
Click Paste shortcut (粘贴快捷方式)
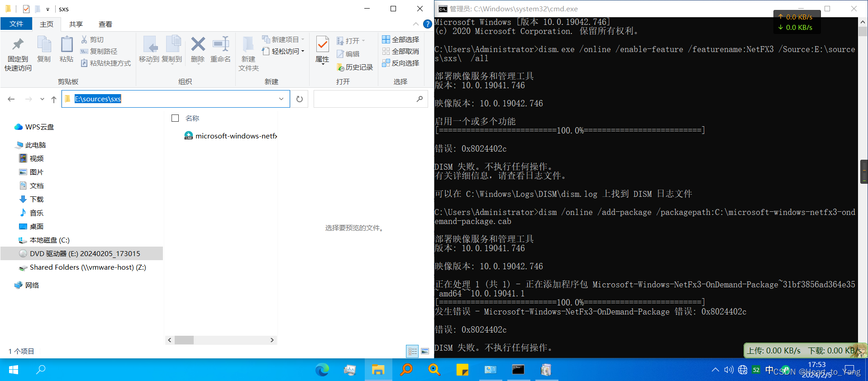pos(106,63)
